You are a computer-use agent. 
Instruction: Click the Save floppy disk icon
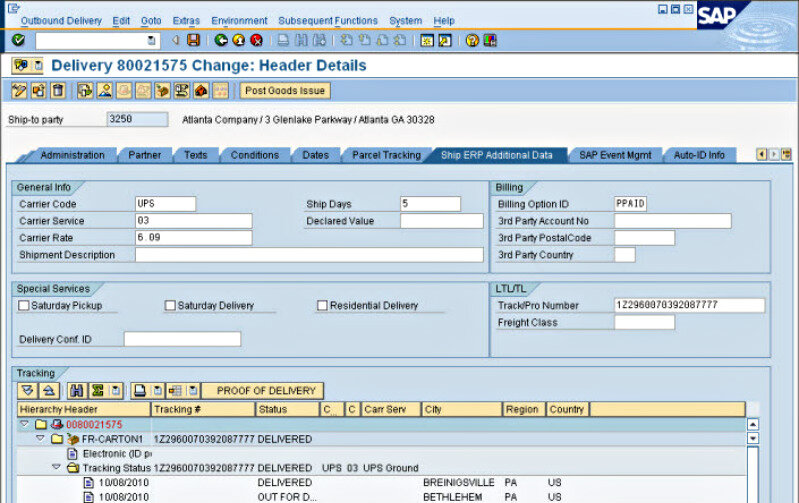click(193, 40)
